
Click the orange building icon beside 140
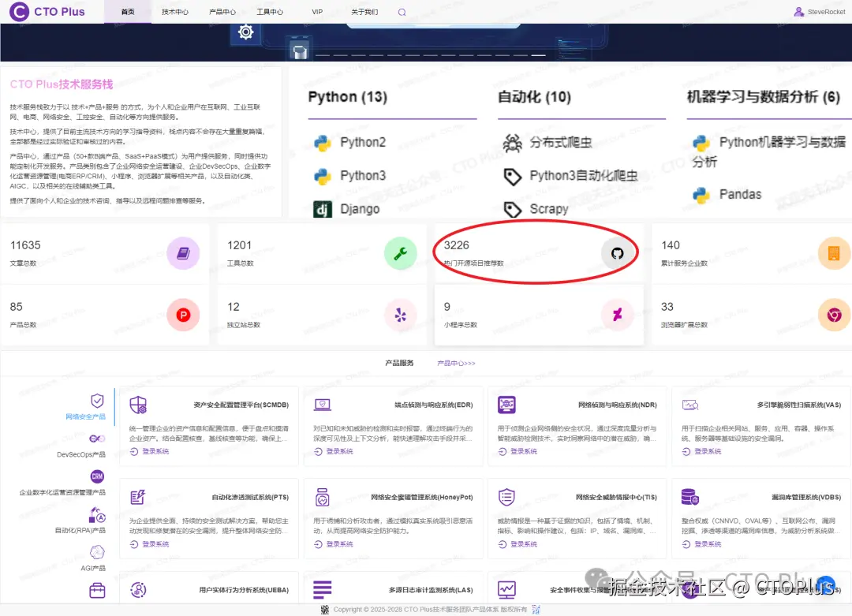834,253
